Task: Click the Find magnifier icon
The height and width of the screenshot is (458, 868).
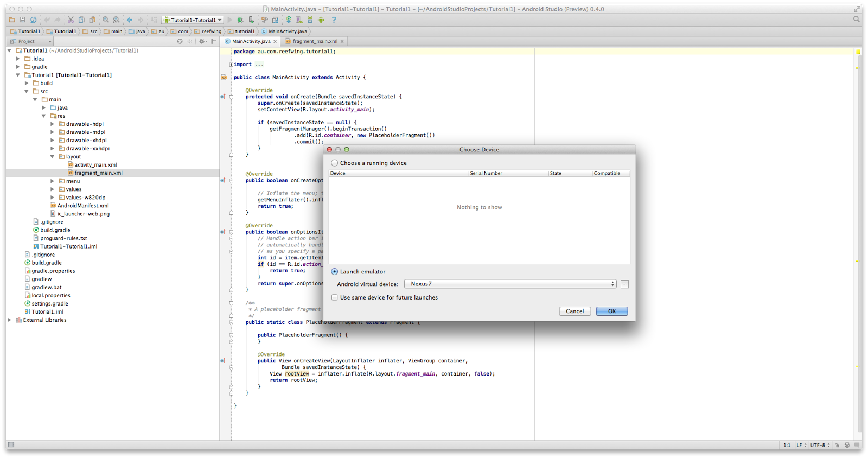Action: (x=106, y=20)
